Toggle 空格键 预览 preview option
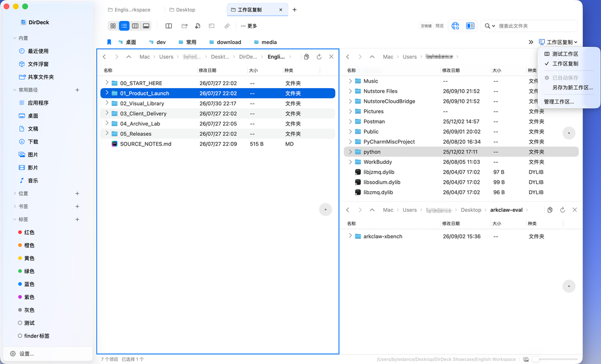This screenshot has height=364, width=601. coord(432,26)
